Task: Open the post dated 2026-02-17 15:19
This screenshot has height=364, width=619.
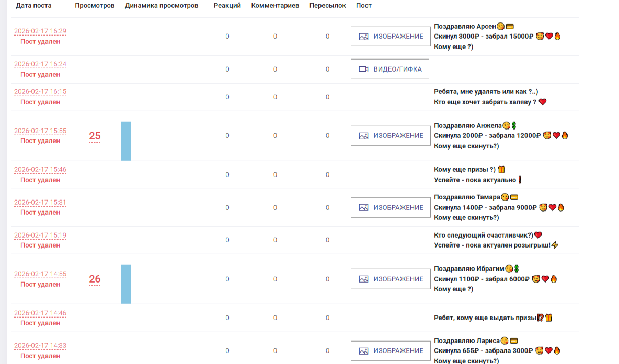Action: coord(40,236)
